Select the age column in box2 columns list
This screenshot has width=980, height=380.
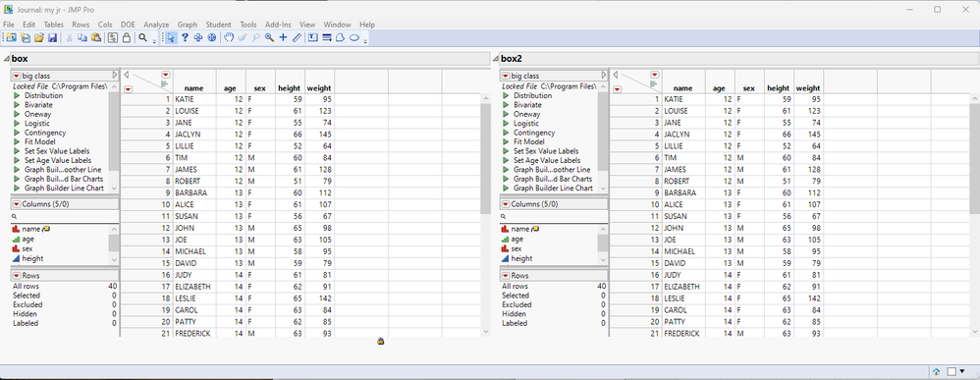point(517,240)
